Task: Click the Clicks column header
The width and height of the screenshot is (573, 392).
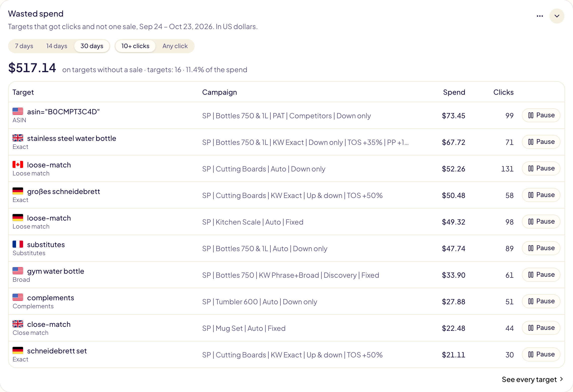Action: tap(503, 92)
